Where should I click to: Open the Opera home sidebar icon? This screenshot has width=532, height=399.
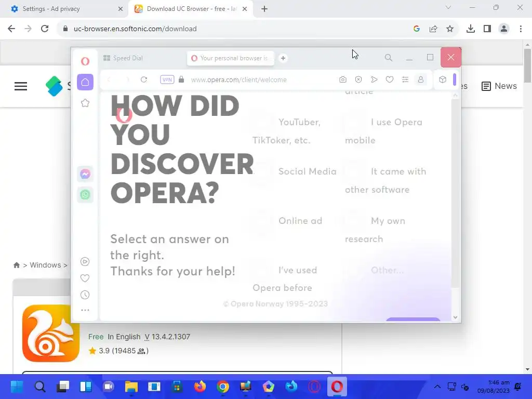pos(85,82)
